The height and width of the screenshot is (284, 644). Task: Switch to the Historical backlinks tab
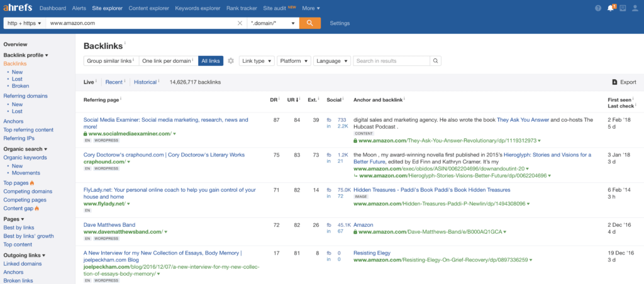tap(145, 82)
